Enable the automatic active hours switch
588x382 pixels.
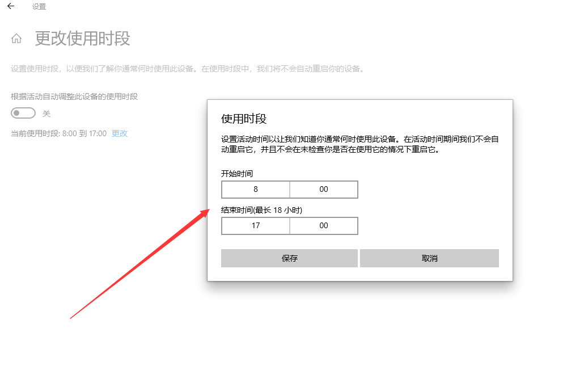(23, 113)
